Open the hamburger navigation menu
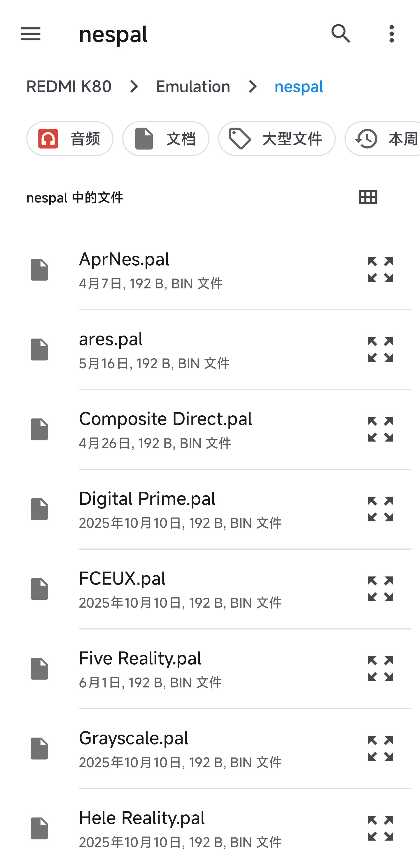Image resolution: width=420 pixels, height=868 pixels. [x=31, y=34]
